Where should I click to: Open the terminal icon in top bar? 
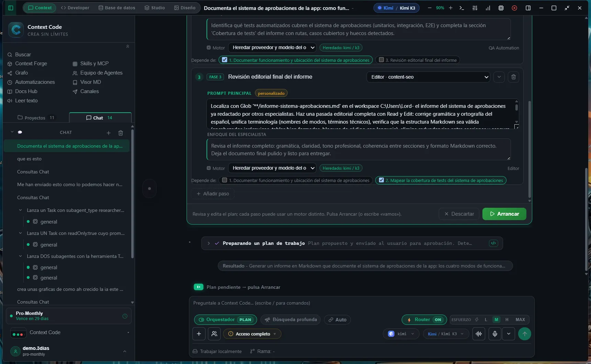point(462,8)
